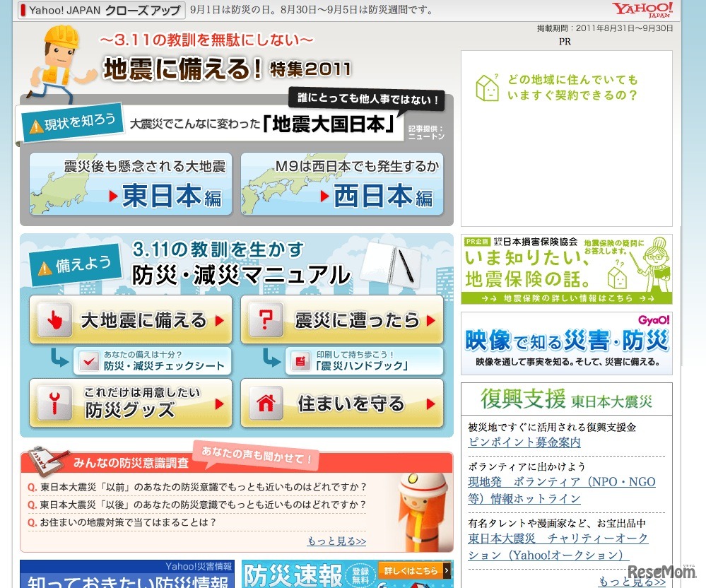Click the みんなの防災意識調査 header
The image size is (706, 588).
pyautogui.click(x=131, y=463)
